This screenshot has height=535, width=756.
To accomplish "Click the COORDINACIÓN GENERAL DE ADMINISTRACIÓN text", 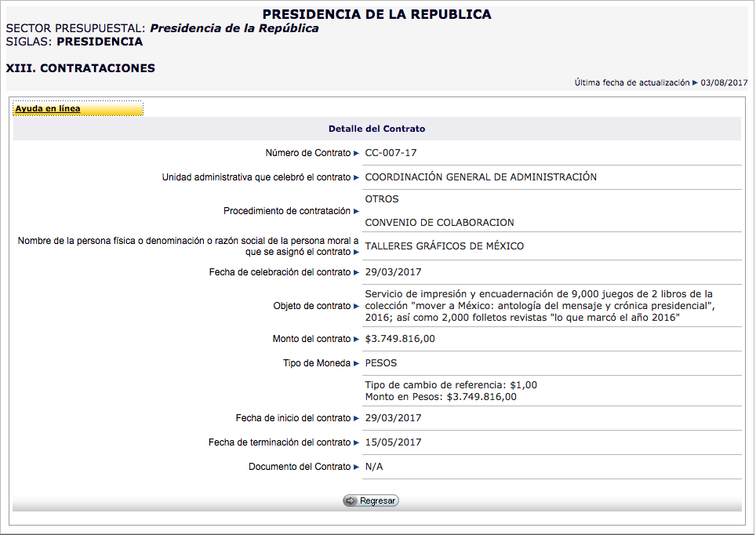I will tap(481, 177).
